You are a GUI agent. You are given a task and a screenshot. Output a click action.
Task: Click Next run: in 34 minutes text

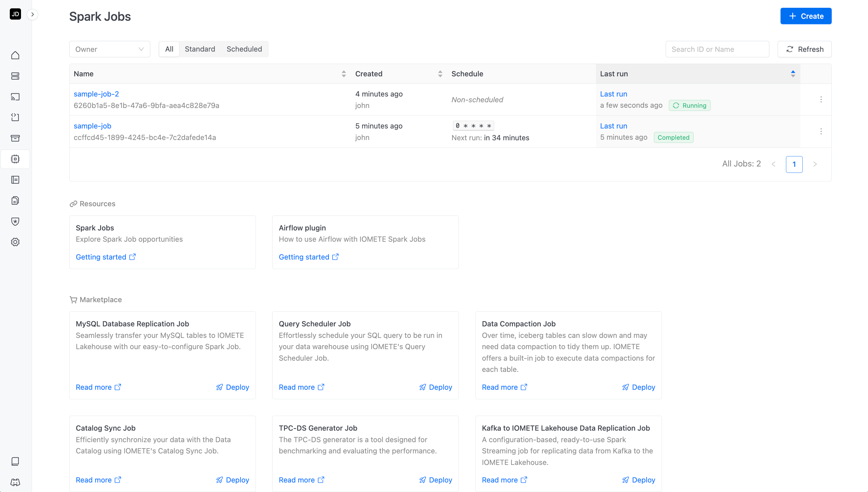490,137
